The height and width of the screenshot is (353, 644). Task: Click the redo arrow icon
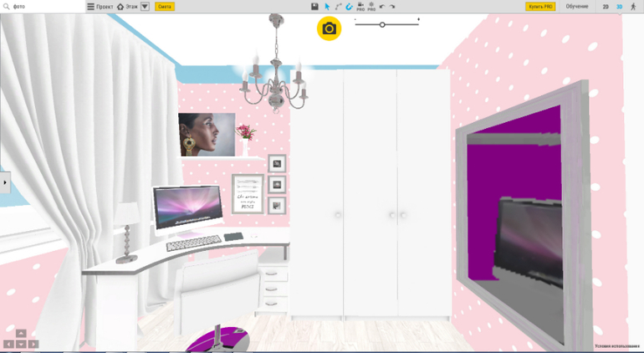point(392,7)
